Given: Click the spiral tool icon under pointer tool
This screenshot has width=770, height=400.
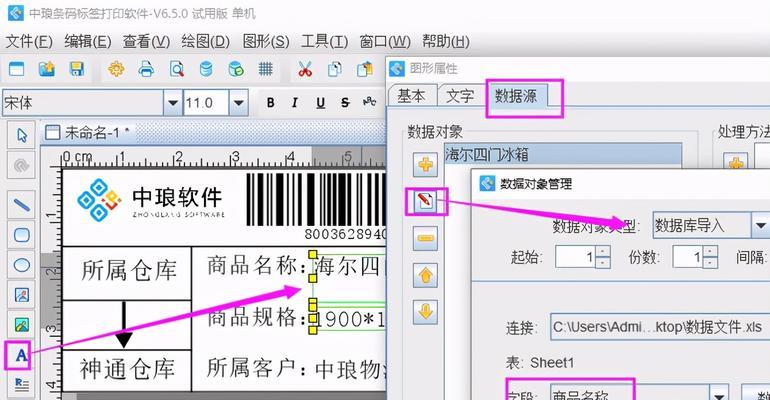Looking at the screenshot, I should coord(22,165).
